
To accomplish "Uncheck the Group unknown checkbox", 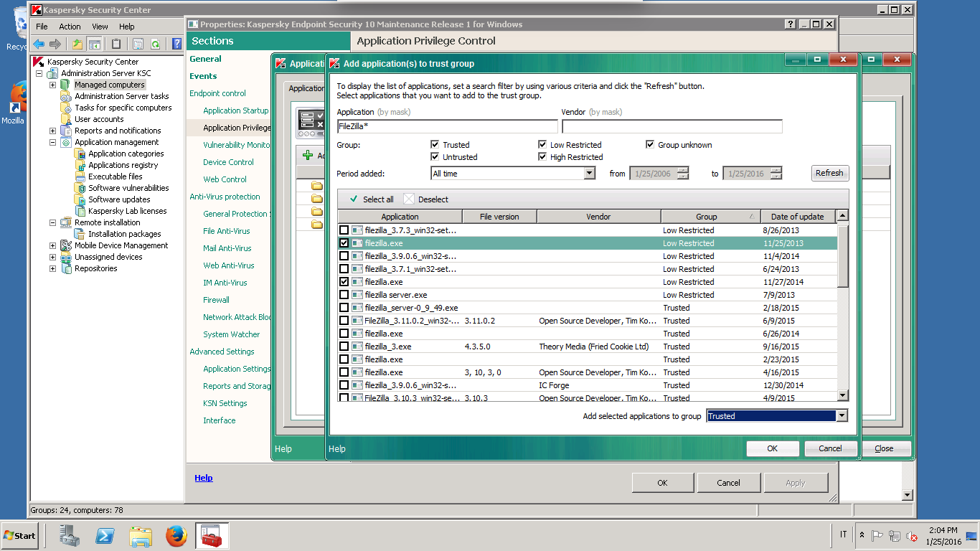I will 650,145.
